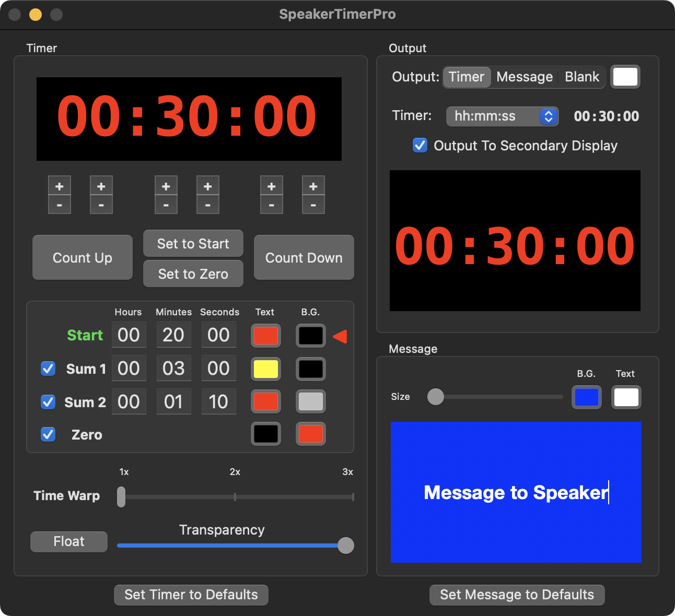The image size is (675, 616).
Task: Open the Zero row red B.G. color
Action: click(311, 434)
